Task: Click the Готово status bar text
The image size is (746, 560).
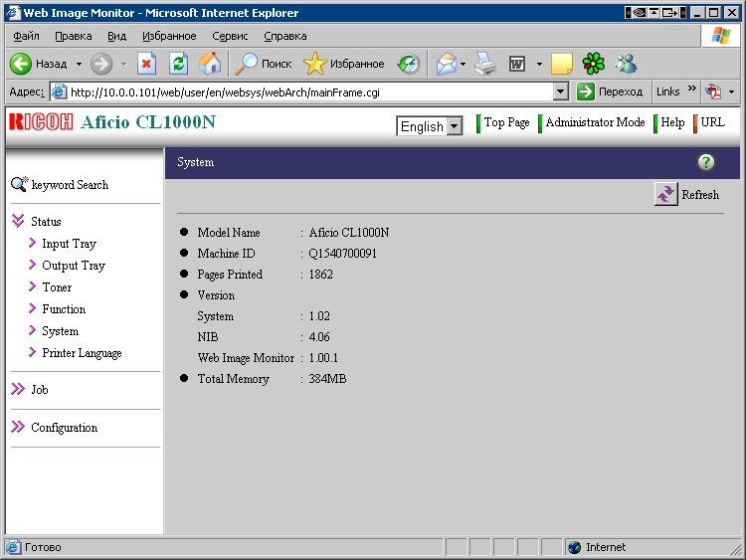Action: pos(43,548)
